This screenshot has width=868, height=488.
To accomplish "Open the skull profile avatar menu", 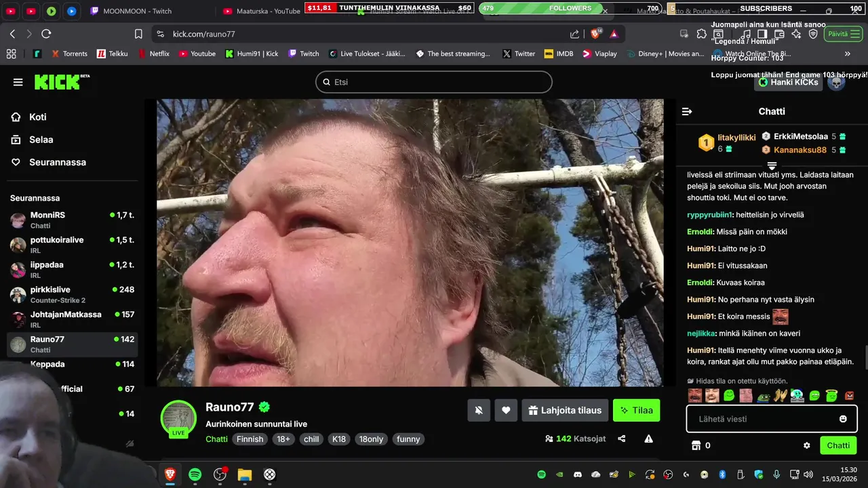I will click(x=836, y=82).
